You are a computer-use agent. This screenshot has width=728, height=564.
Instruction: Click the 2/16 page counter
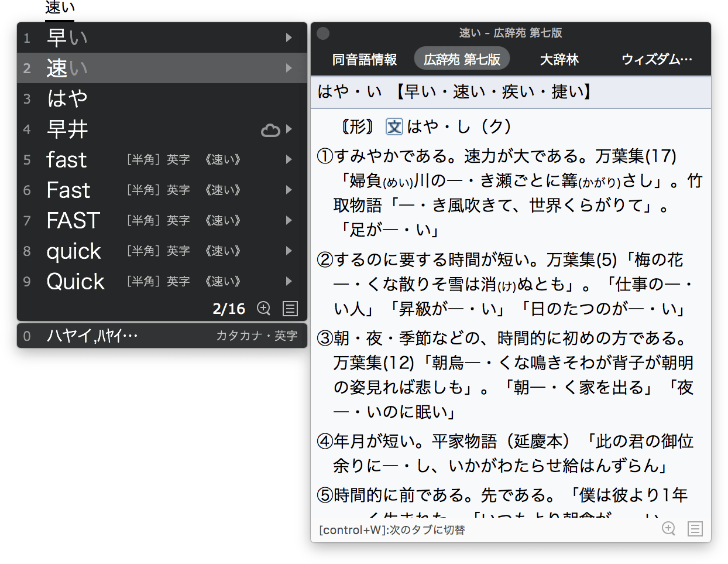(229, 309)
